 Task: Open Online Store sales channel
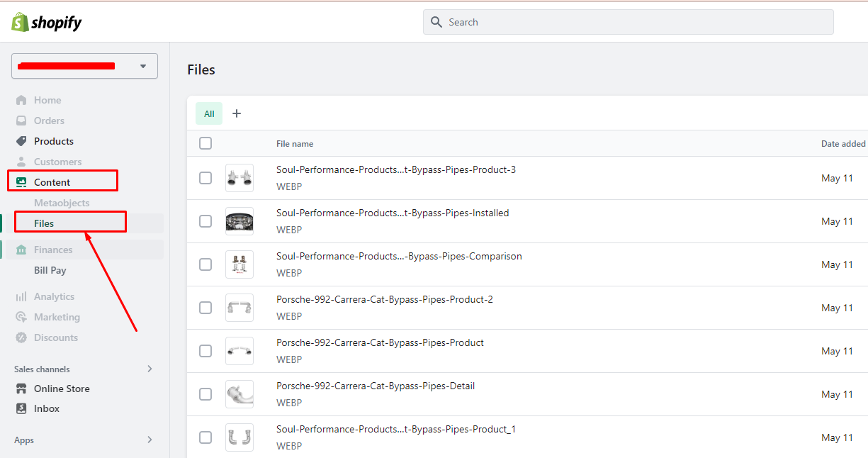click(x=62, y=389)
